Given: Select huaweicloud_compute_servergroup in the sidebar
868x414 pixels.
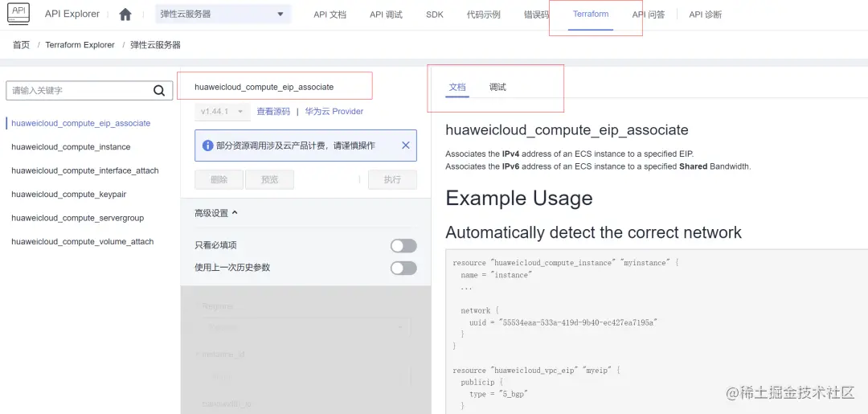Looking at the screenshot, I should click(77, 218).
